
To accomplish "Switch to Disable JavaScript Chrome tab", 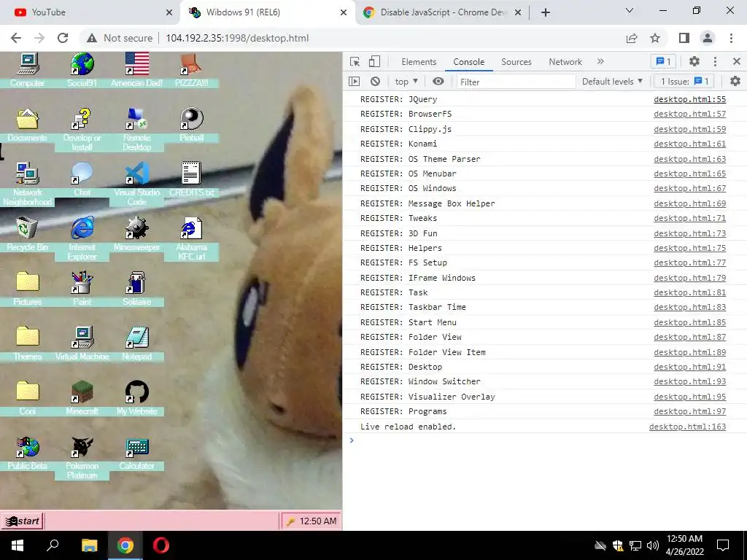I will [443, 12].
